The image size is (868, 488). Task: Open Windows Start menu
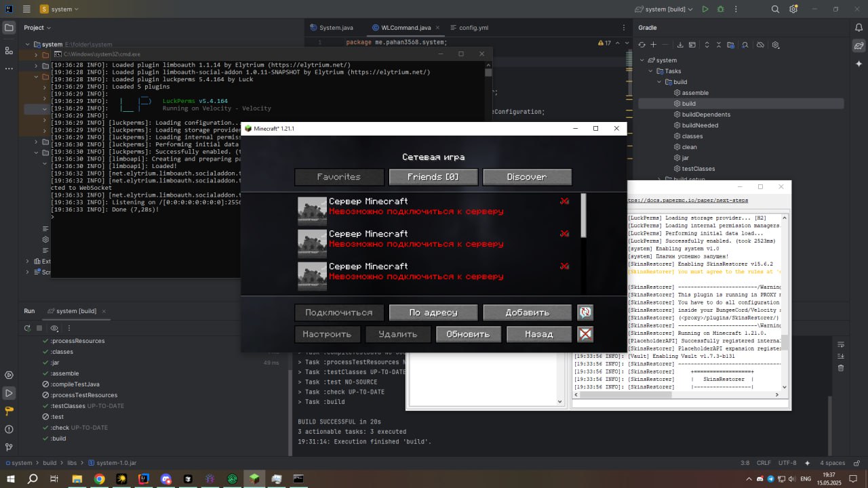[11, 479]
